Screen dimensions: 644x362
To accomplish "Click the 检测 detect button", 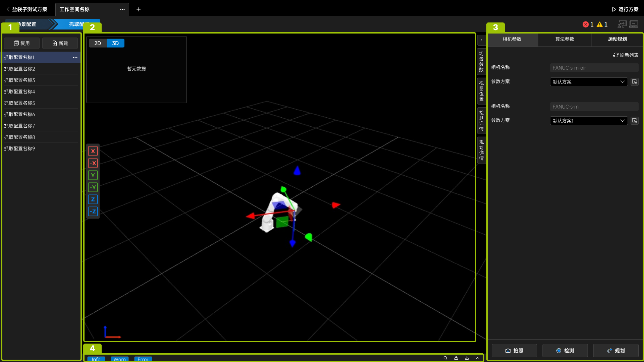I will point(565,351).
